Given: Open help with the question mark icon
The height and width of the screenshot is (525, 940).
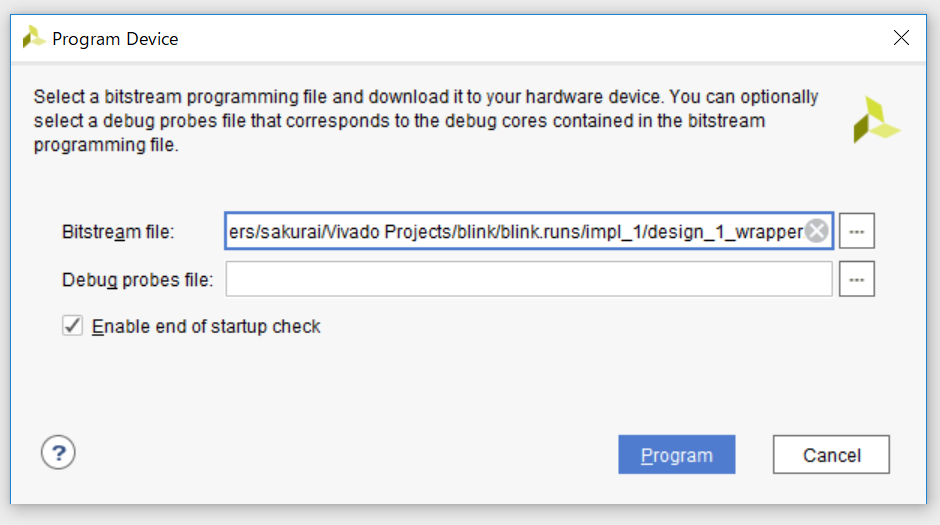Looking at the screenshot, I should tap(58, 453).
